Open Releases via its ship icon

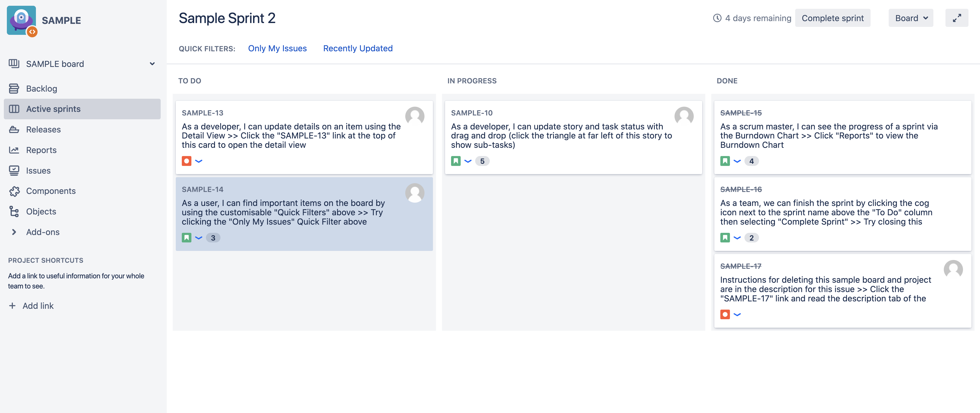tap(14, 130)
